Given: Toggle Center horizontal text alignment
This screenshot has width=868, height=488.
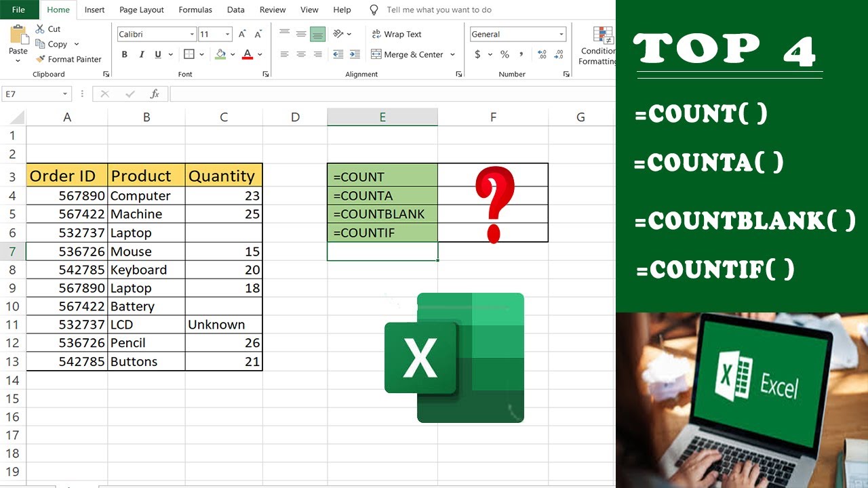Looking at the screenshot, I should [x=301, y=54].
